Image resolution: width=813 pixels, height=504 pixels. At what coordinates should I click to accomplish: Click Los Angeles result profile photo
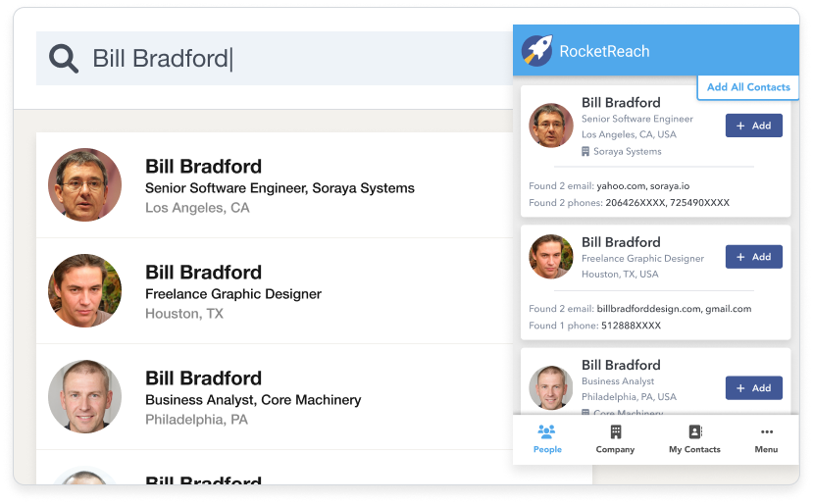click(85, 185)
